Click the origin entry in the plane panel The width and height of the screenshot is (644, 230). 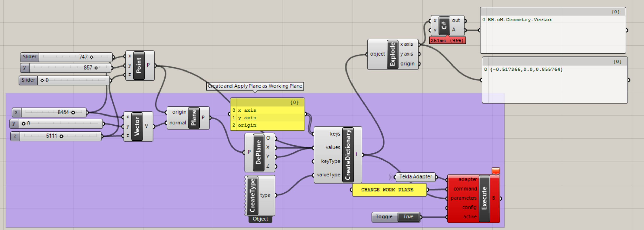pos(247,125)
